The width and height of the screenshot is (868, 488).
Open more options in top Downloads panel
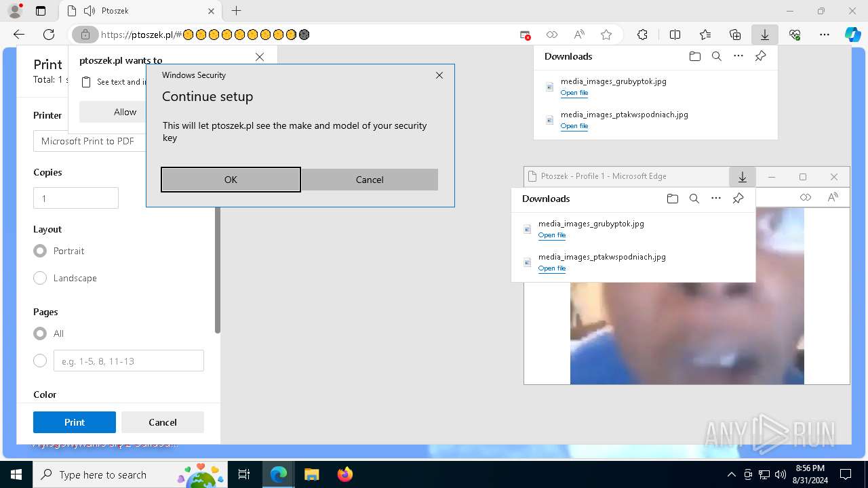pos(738,56)
